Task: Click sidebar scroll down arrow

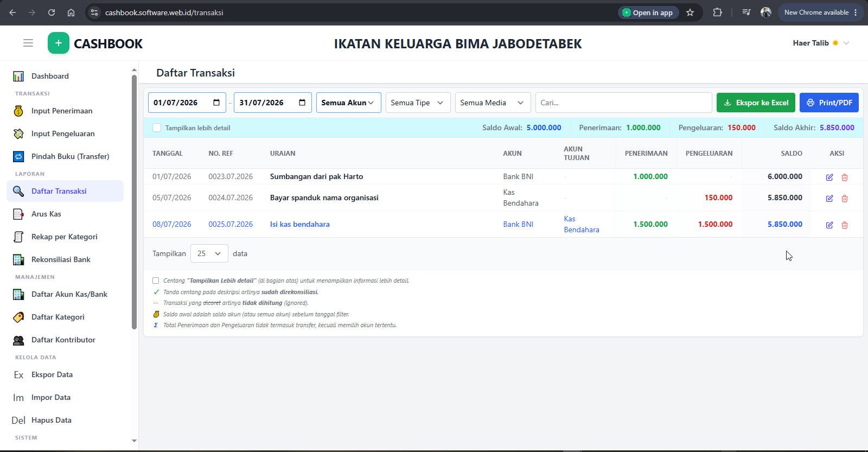Action: click(x=134, y=441)
